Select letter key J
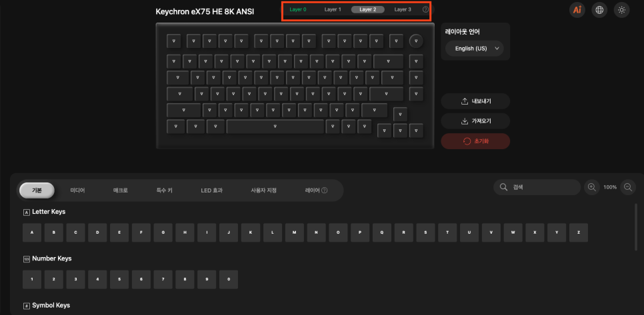This screenshot has height=315, width=644. (229, 232)
